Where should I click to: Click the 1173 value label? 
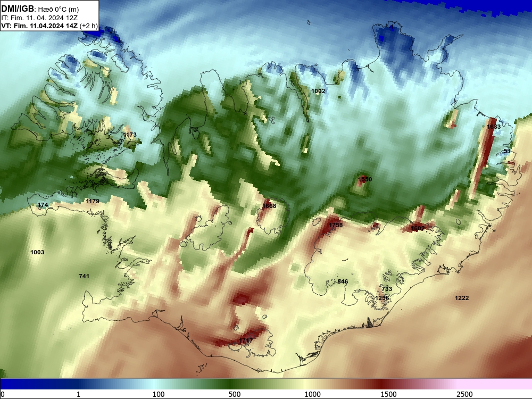(x=130, y=135)
